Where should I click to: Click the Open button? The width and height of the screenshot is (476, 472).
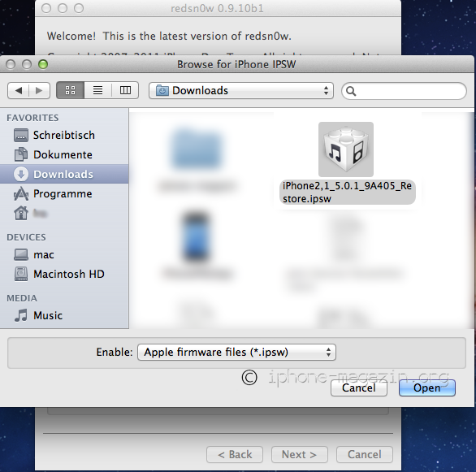coord(426,388)
